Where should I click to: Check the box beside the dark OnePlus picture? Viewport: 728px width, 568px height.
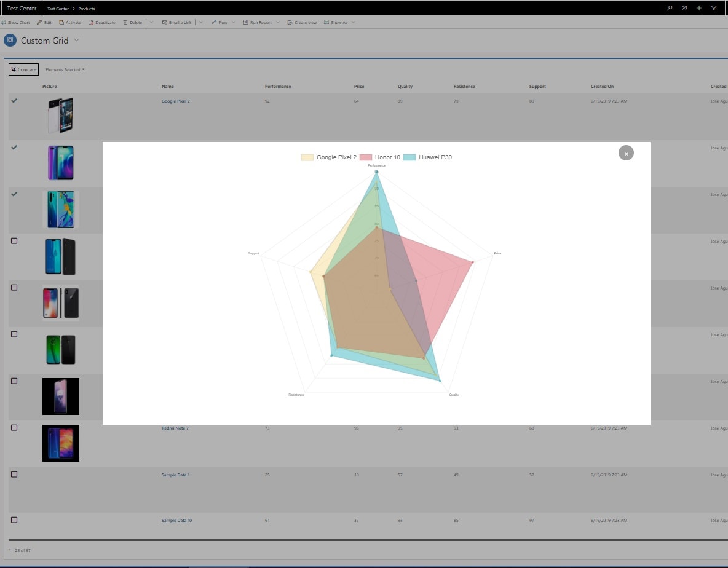click(14, 381)
